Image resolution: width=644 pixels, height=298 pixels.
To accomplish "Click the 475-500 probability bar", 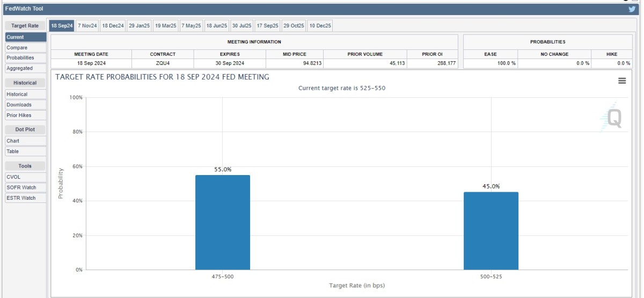I will pyautogui.click(x=222, y=222).
